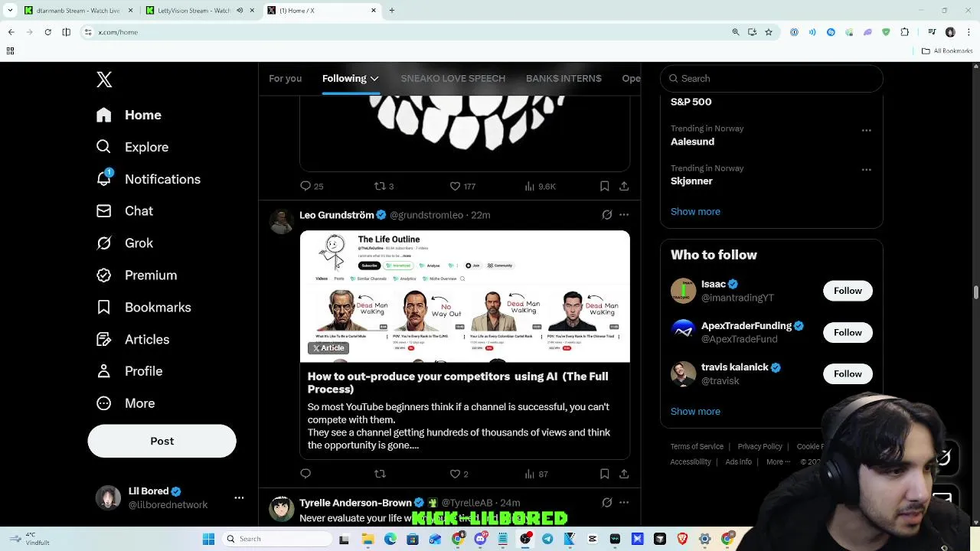
Task: Open Privacy Policy link
Action: tap(760, 446)
